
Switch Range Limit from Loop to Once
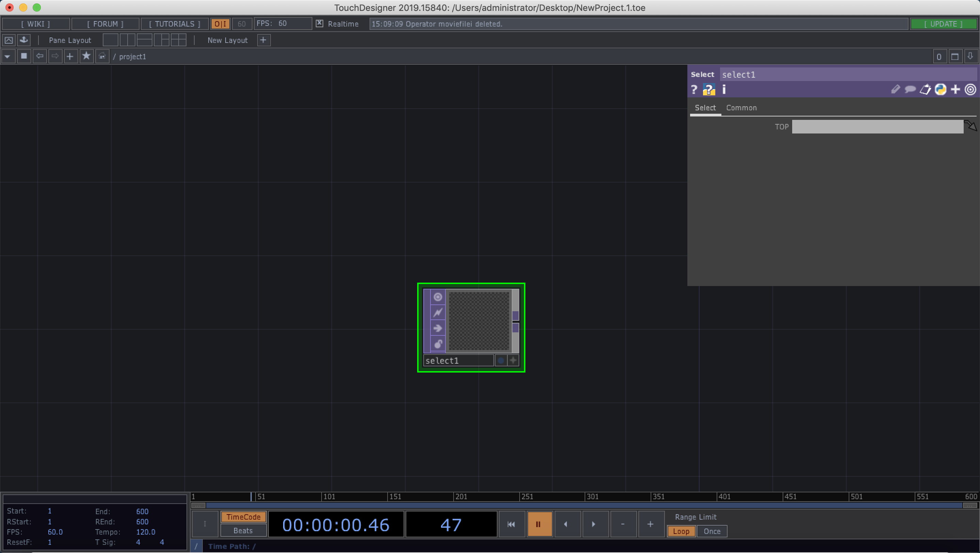point(712,531)
